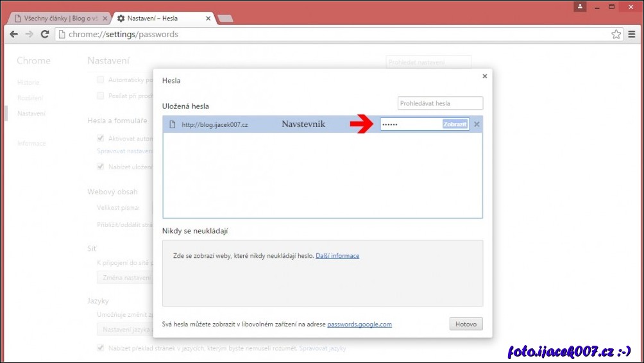Reload the current page

45,34
